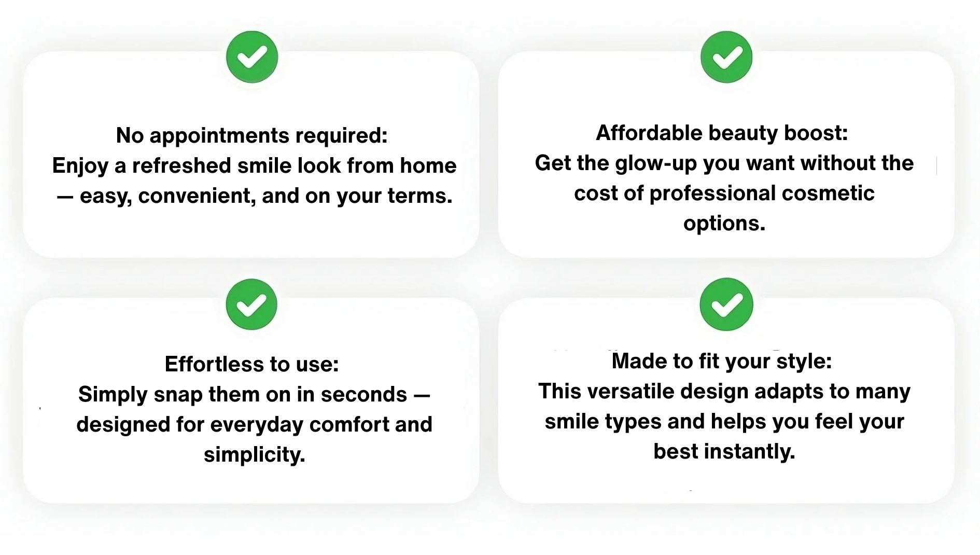
Task: Click the line "— easy, convenient, and on your terms."
Action: [x=254, y=196]
